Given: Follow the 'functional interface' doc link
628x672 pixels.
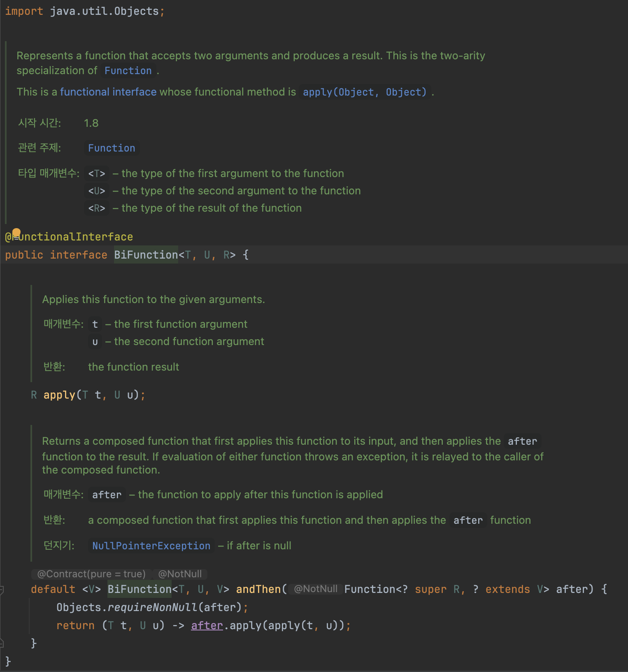Looking at the screenshot, I should coord(108,92).
